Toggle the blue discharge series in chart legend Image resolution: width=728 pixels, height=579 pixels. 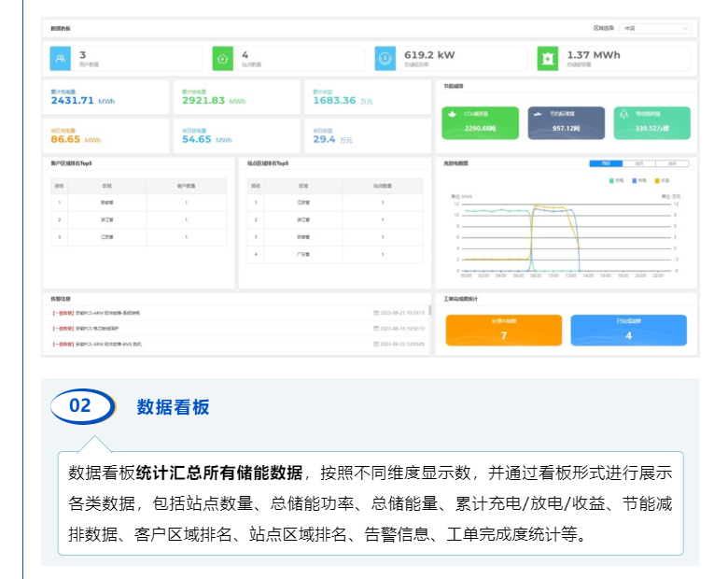pyautogui.click(x=637, y=179)
